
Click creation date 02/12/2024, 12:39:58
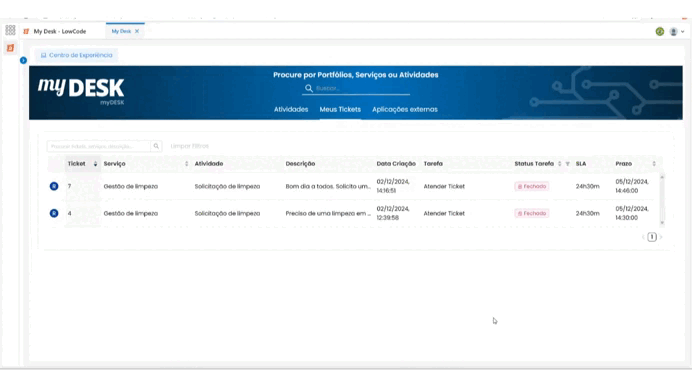pyautogui.click(x=393, y=213)
